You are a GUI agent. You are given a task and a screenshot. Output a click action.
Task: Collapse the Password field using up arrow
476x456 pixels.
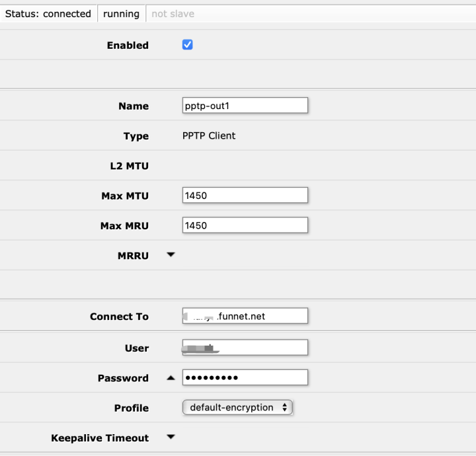click(171, 378)
